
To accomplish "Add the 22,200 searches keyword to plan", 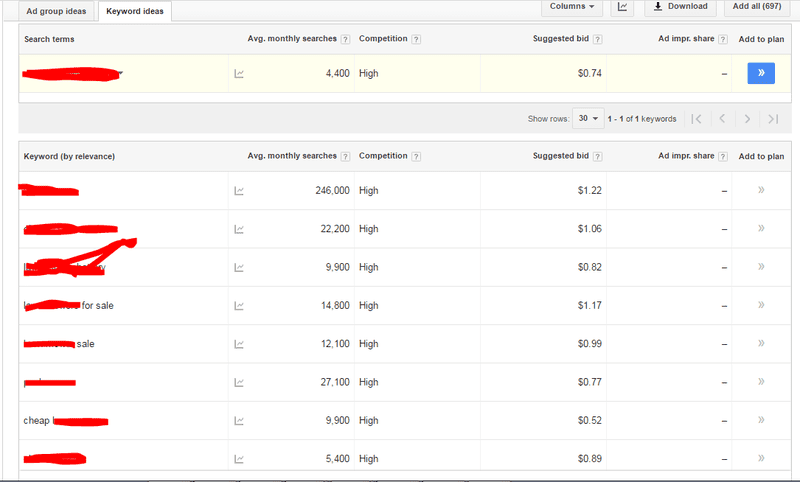I will [x=761, y=229].
